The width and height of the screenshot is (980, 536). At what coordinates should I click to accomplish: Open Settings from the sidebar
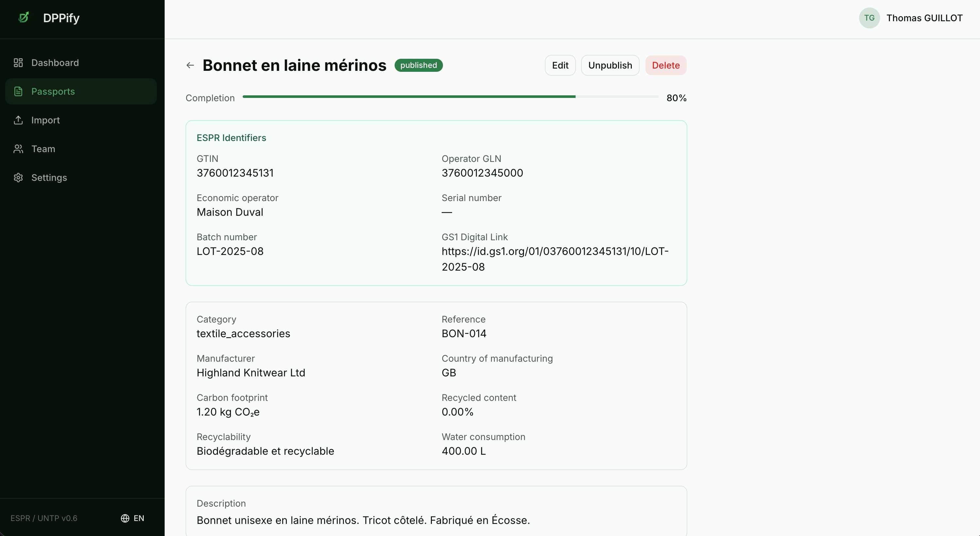(x=49, y=178)
